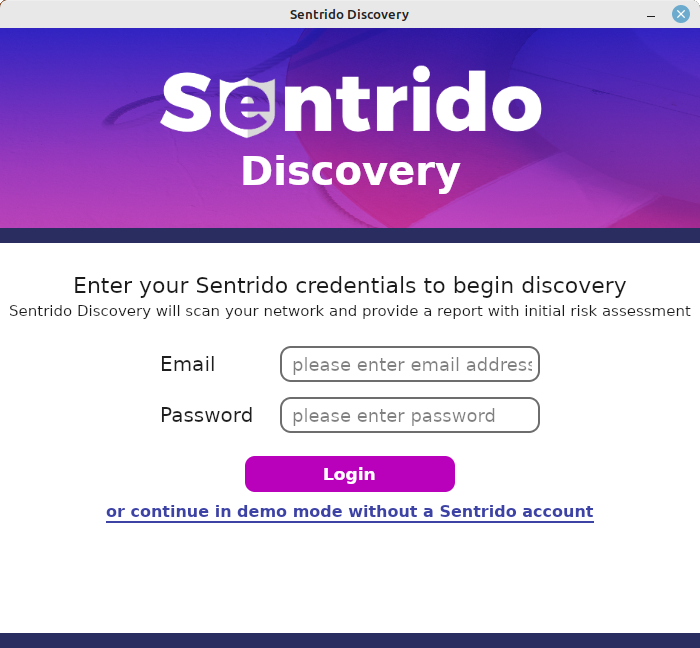Screen dimensions: 700x648
Task: Click the credentials heading text
Action: [350, 286]
